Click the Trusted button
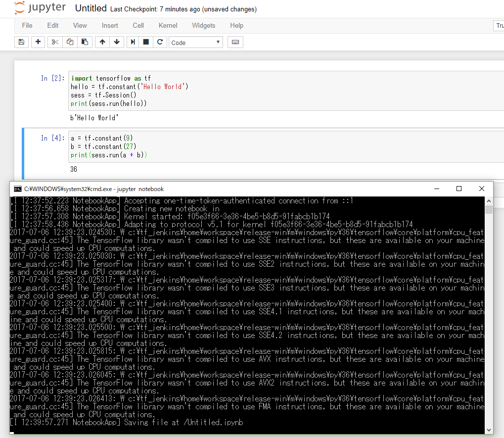The height and width of the screenshot is (438, 504). click(499, 25)
